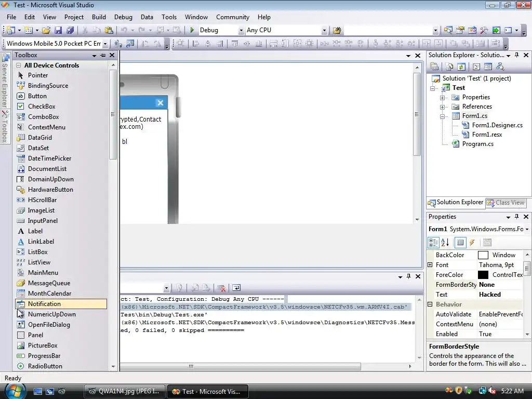Click the Find in Files icon
The image size is (532, 399).
tap(337, 30)
